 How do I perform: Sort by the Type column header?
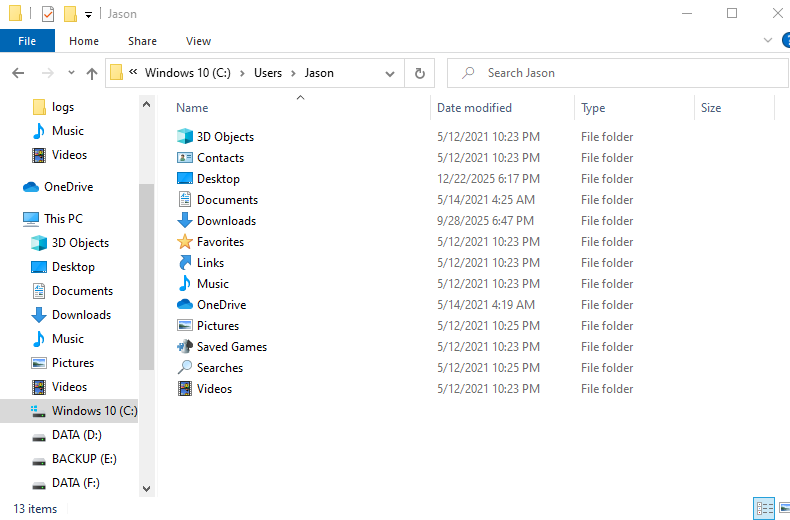(x=593, y=108)
